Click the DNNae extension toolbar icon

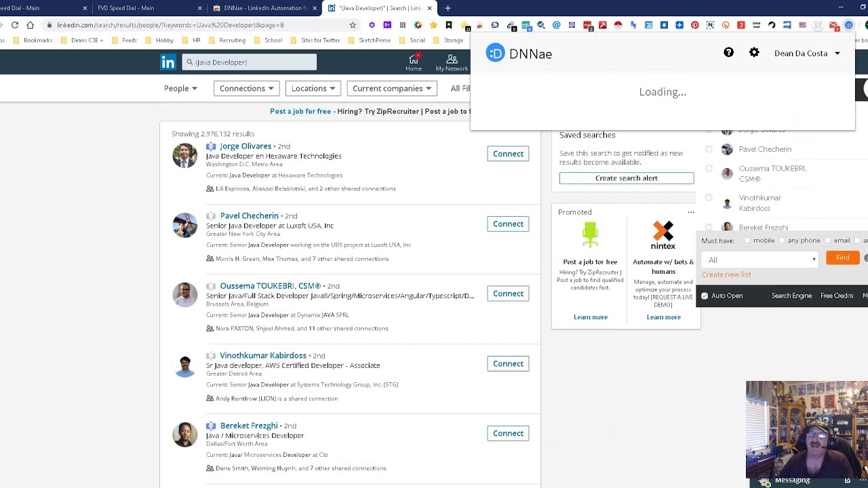click(x=849, y=25)
